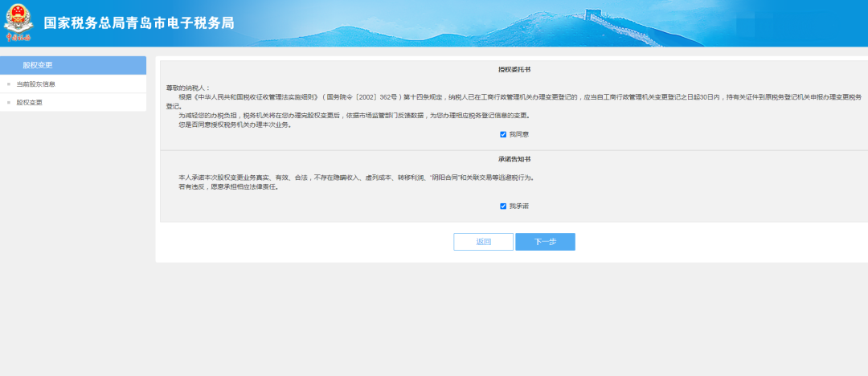Click the 为减轻您的办税负担 paragraph
The image size is (868, 376).
(354, 116)
